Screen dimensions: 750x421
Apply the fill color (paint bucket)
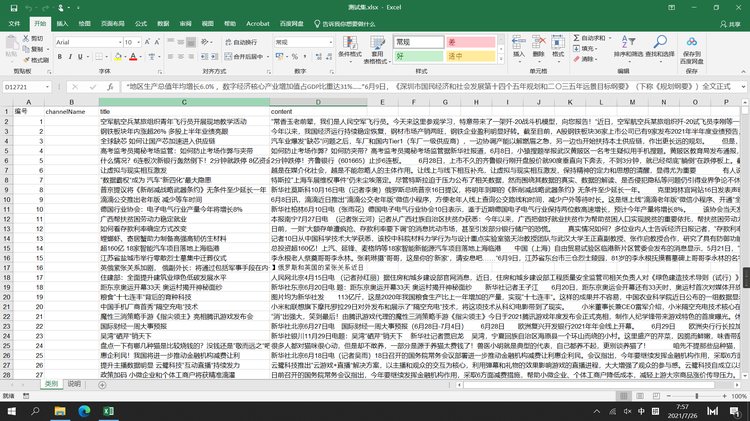coord(118,56)
